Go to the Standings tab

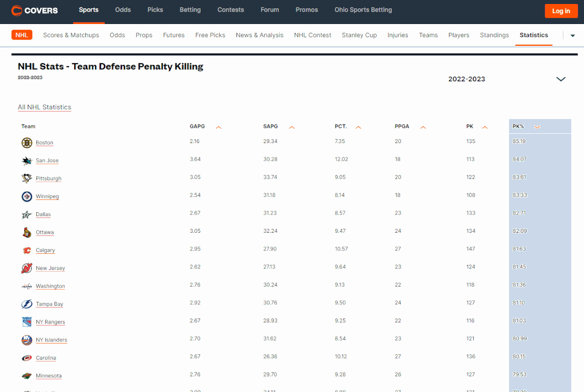click(x=494, y=35)
